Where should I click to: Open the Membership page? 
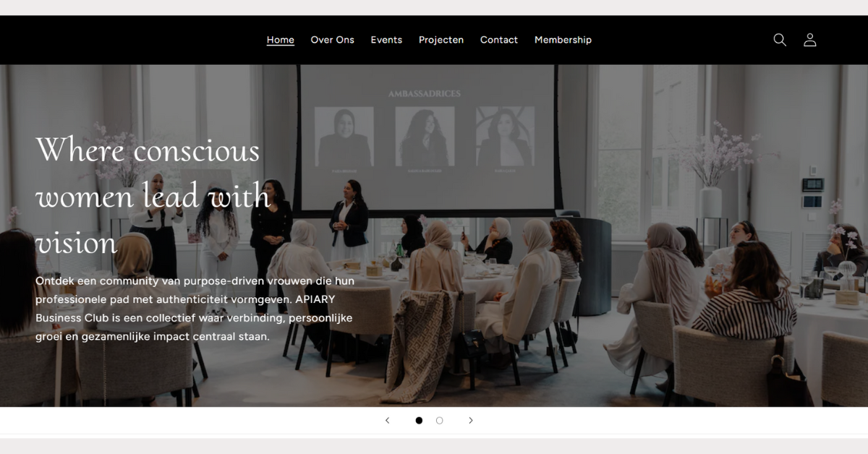pos(563,40)
